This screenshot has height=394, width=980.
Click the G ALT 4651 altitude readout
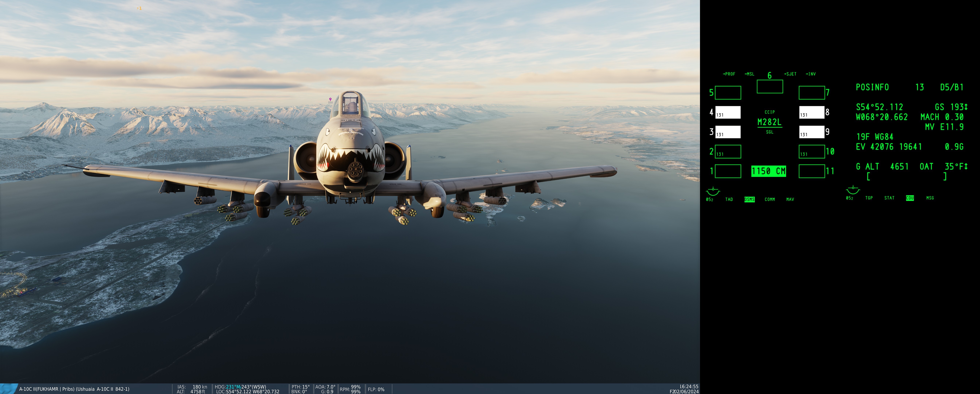[882, 166]
